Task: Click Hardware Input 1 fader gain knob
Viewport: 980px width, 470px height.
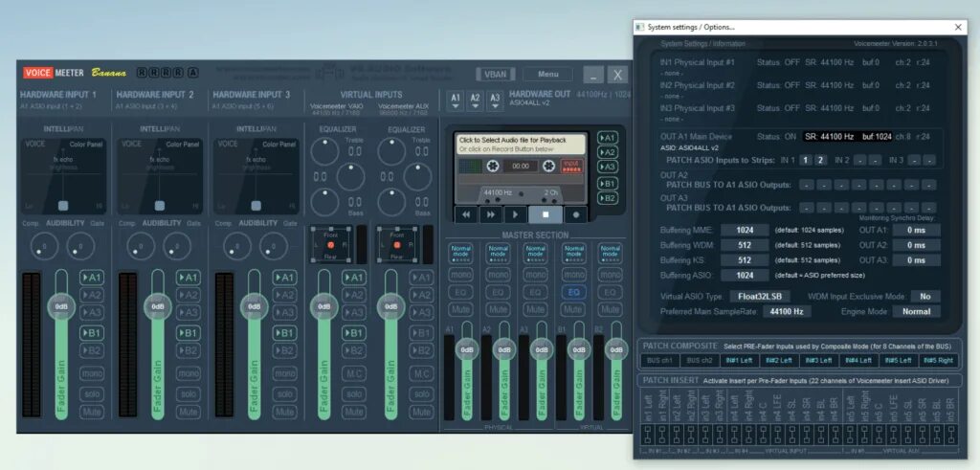Action: [61, 307]
